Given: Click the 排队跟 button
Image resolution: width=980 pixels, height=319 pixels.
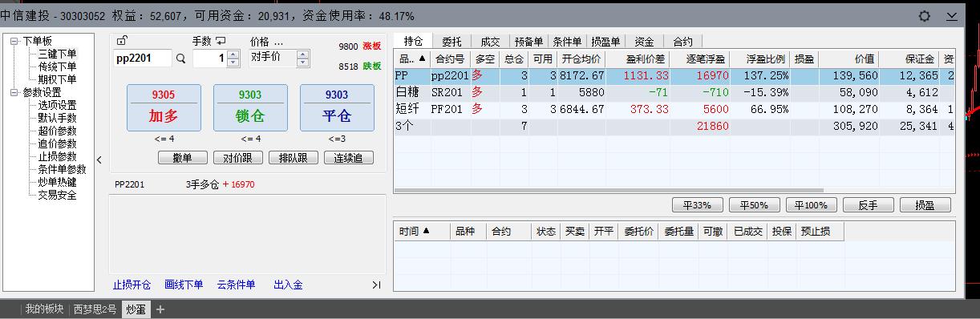Looking at the screenshot, I should coord(294,158).
